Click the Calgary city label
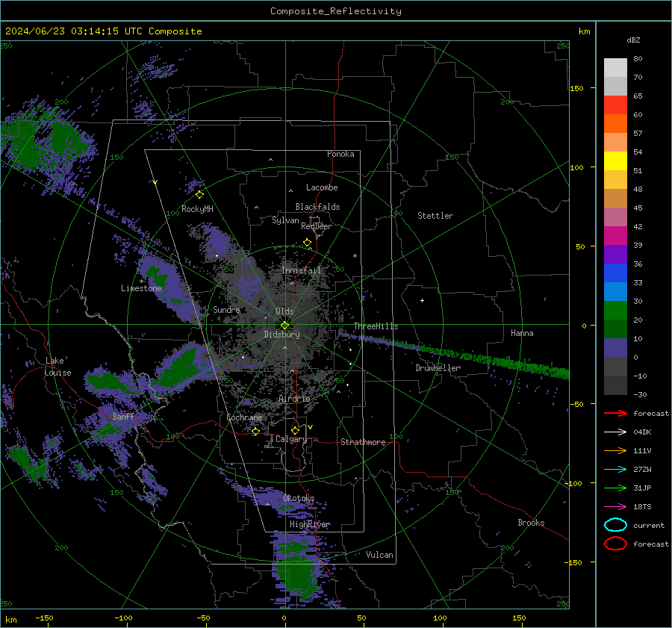 click(291, 439)
